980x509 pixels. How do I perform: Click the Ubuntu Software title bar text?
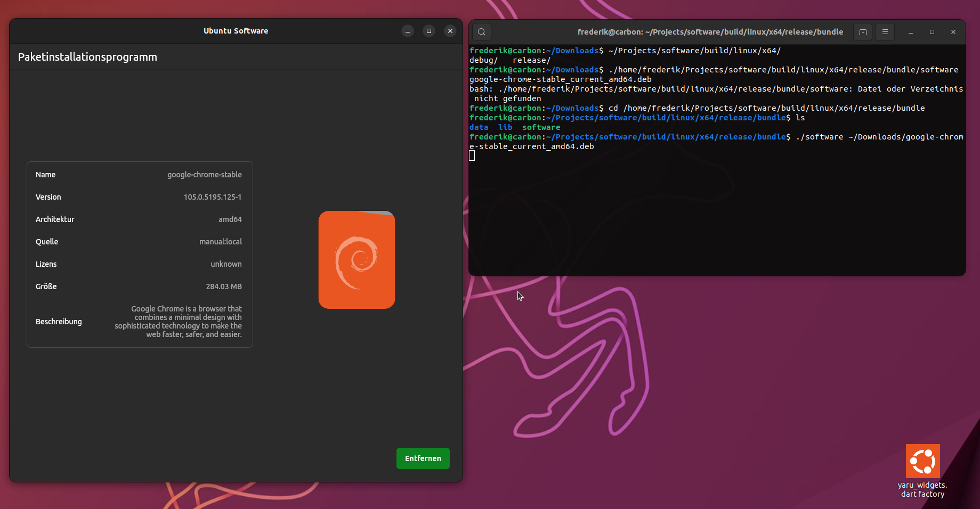[236, 31]
